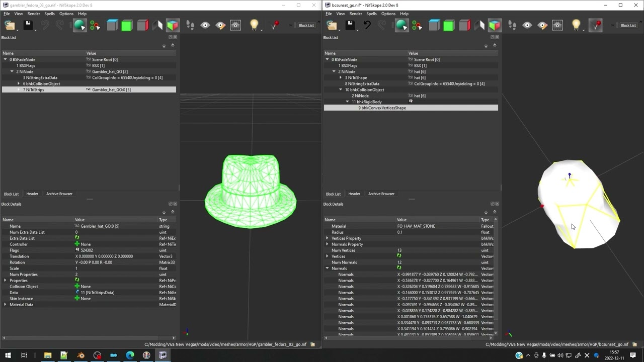The image size is (644, 362).
Task: Select vertex picking mode in gambler_fedora window
Action: (x=95, y=25)
